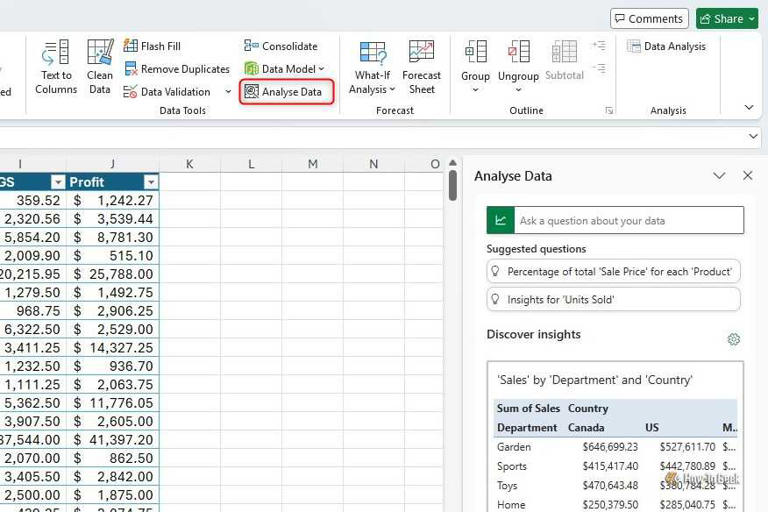Expand the Ungroup dropdown arrow
768x512 pixels.
click(518, 90)
